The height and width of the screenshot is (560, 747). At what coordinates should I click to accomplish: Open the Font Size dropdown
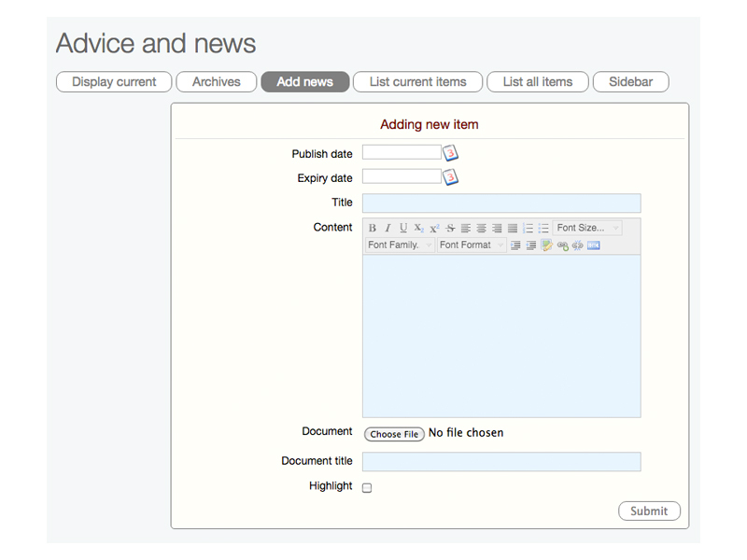[587, 228]
